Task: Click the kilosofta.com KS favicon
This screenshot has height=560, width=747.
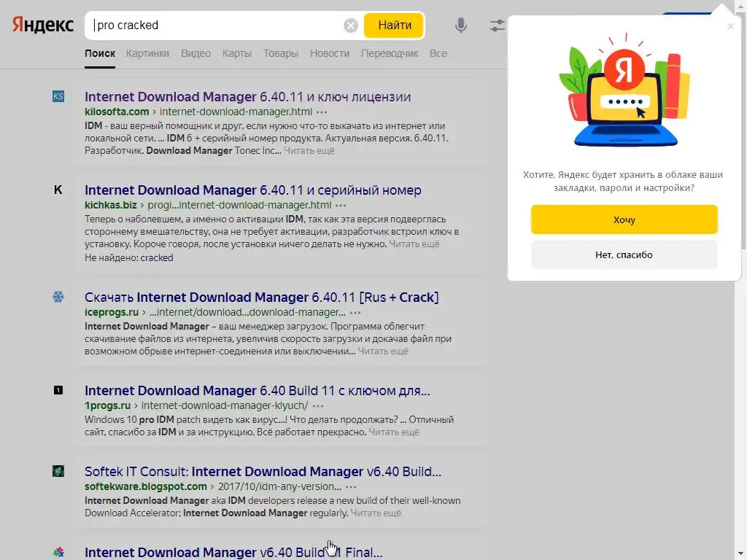Action: [58, 97]
